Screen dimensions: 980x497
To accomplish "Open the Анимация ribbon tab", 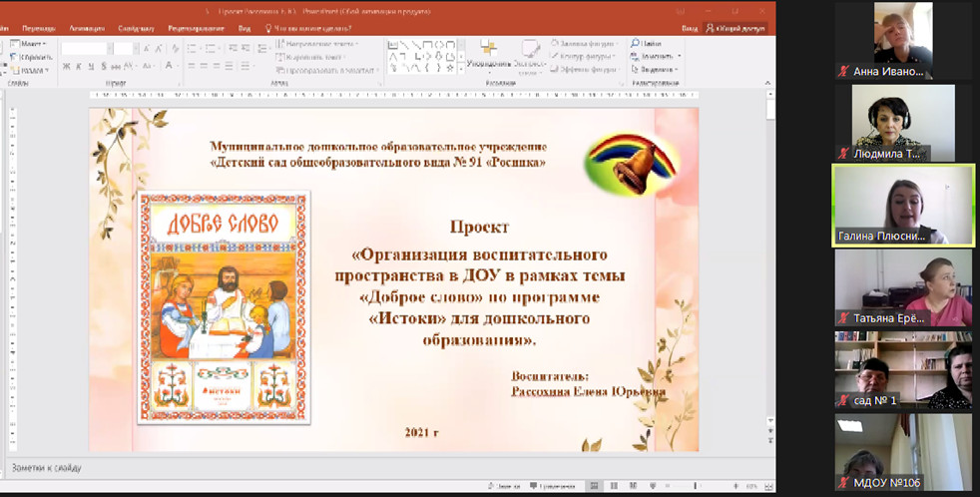I will 85,29.
